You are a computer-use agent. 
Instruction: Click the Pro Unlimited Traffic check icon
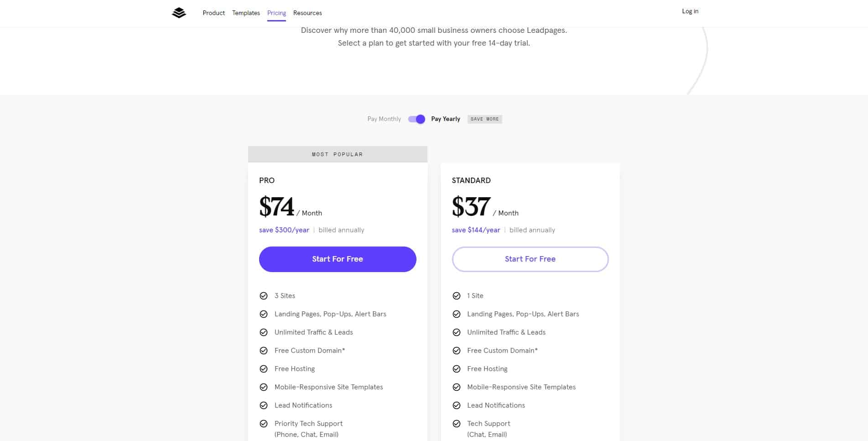point(264,332)
